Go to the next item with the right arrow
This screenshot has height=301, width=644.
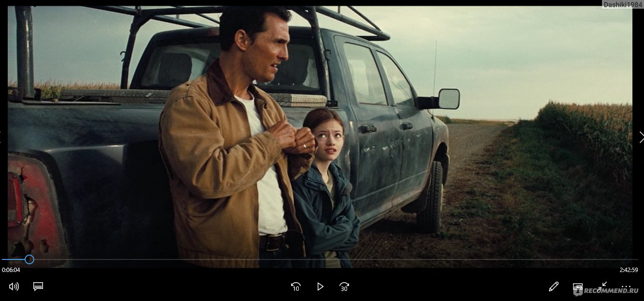[641, 137]
